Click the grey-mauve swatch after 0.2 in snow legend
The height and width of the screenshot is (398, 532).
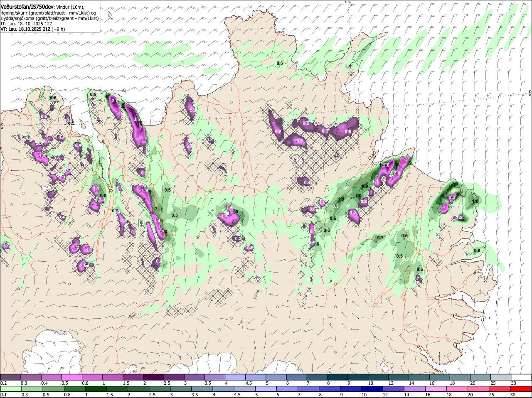coord(10,377)
